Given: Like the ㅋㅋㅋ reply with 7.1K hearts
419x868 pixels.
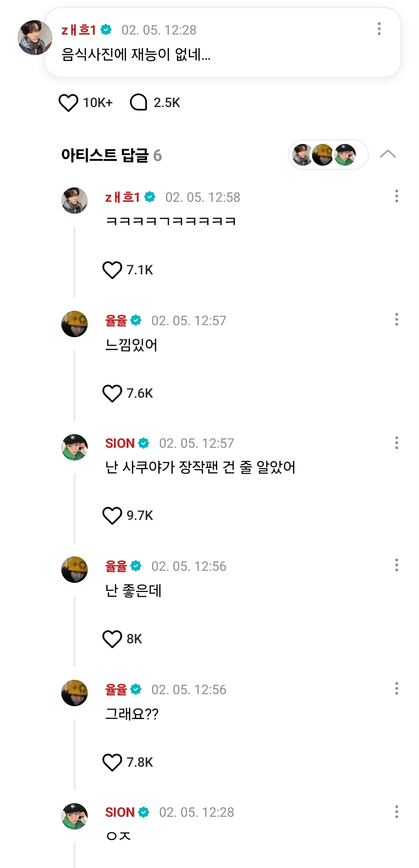Looking at the screenshot, I should click(x=112, y=270).
